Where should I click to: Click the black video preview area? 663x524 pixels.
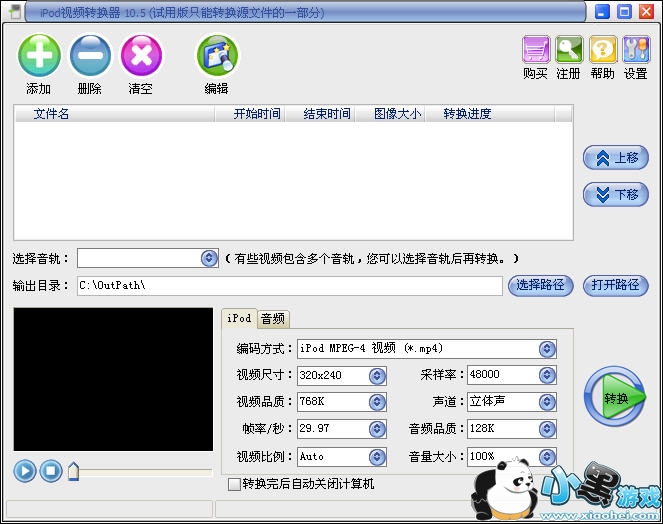pos(113,379)
